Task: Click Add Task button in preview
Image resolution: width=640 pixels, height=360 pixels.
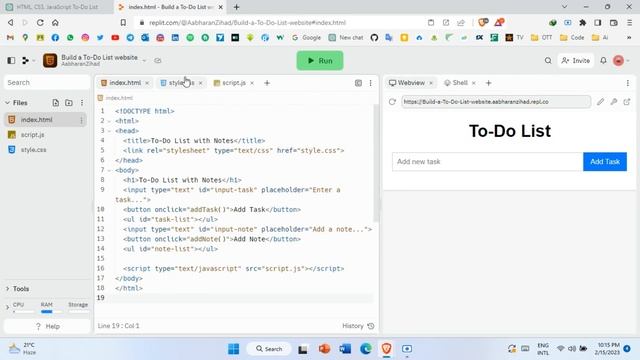Action: tap(605, 162)
